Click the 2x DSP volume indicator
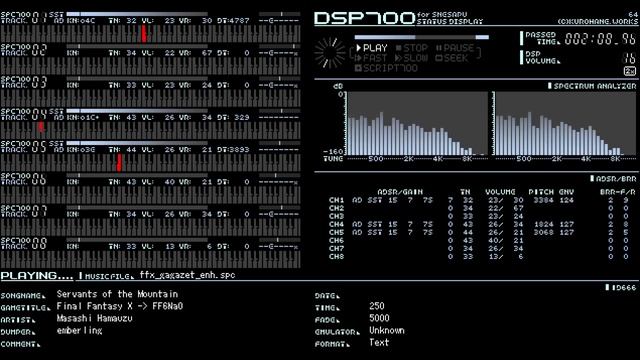Image resolution: width=640 pixels, height=360 pixels. (630, 71)
